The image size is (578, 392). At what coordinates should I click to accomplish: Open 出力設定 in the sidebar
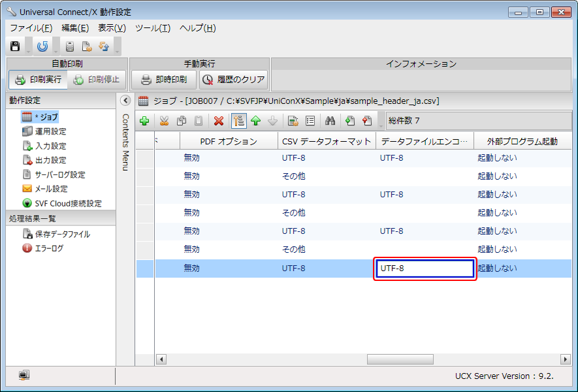44,160
